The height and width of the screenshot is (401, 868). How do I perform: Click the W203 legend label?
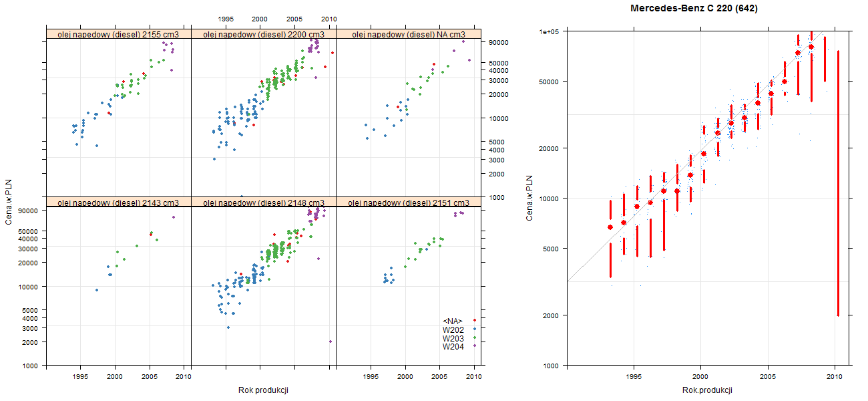pos(453,338)
